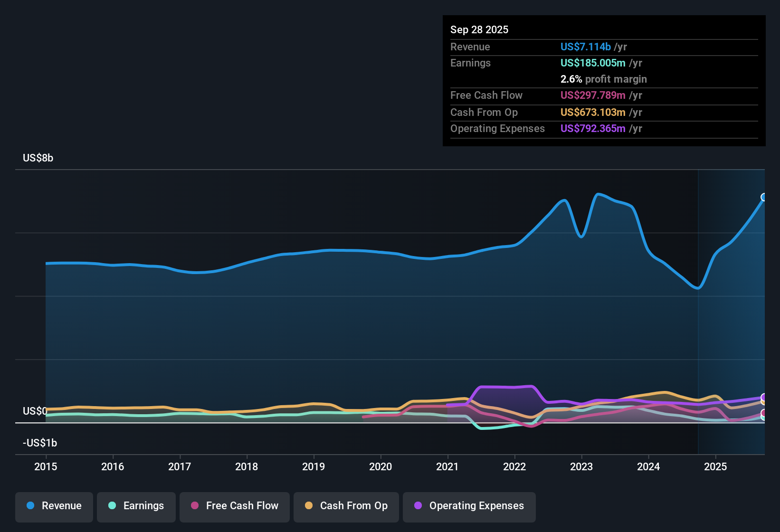
Task: Toggle the Free Cash Flow legend icon
Action: 194,506
